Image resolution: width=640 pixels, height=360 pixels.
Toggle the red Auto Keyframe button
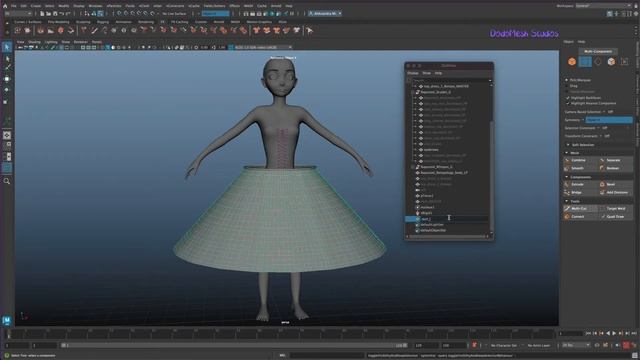626,345
